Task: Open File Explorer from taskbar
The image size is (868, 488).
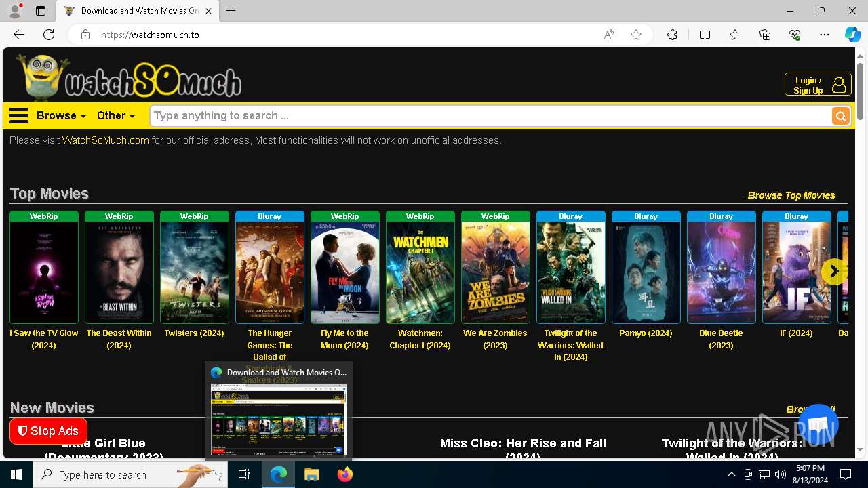Action: pos(311,474)
